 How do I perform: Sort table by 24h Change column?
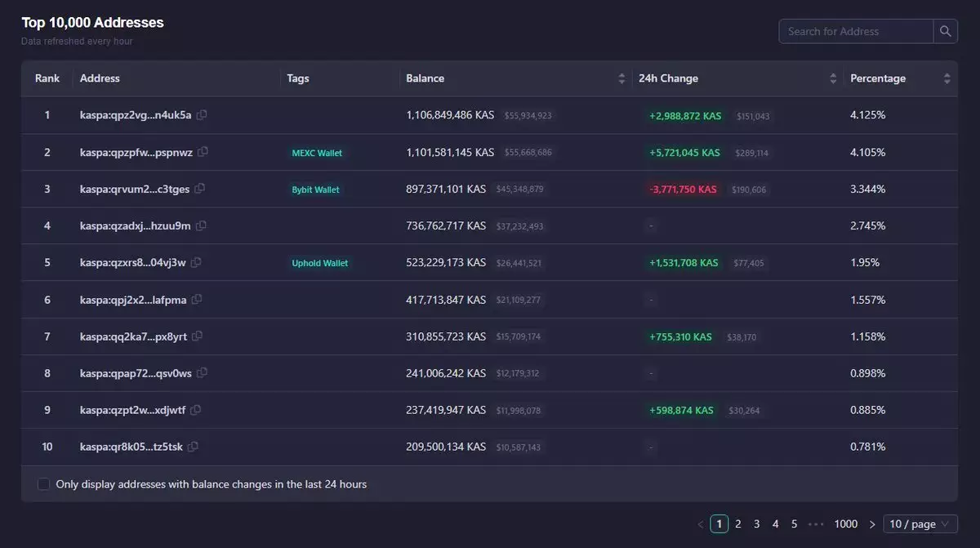(x=833, y=78)
